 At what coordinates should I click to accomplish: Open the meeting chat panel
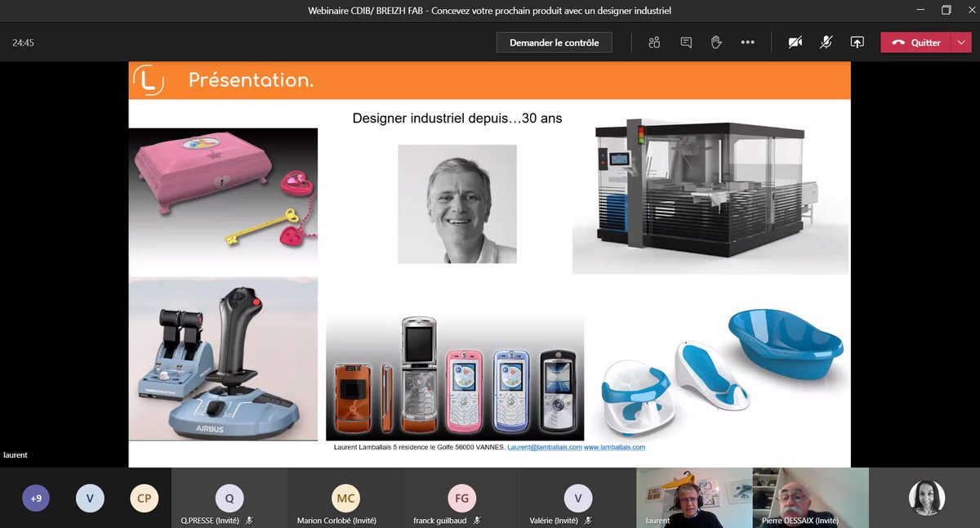coord(686,43)
